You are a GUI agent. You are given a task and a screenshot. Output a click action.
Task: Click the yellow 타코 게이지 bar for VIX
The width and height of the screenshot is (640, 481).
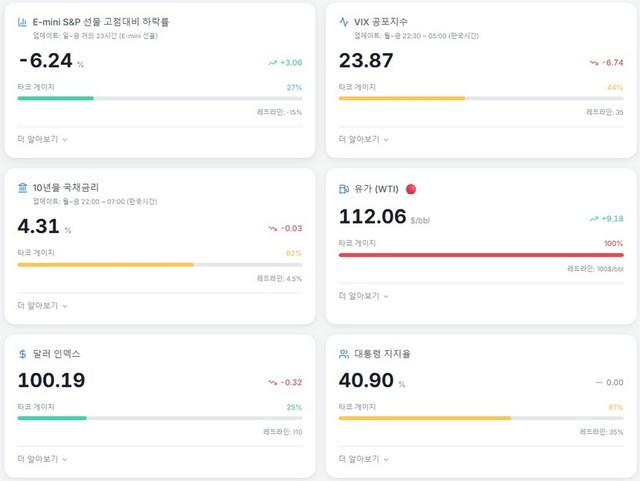402,98
